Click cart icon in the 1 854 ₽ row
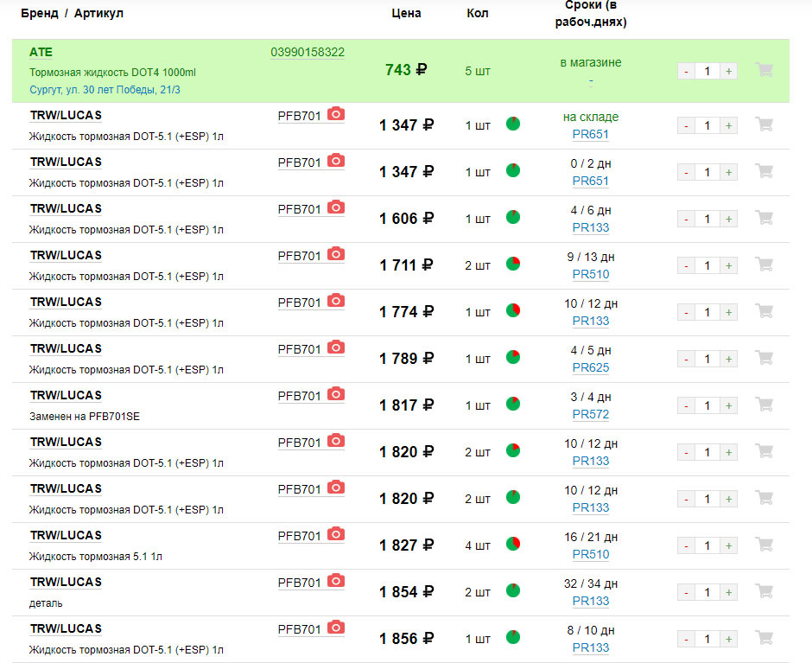This screenshot has height=663, width=812. tap(764, 590)
